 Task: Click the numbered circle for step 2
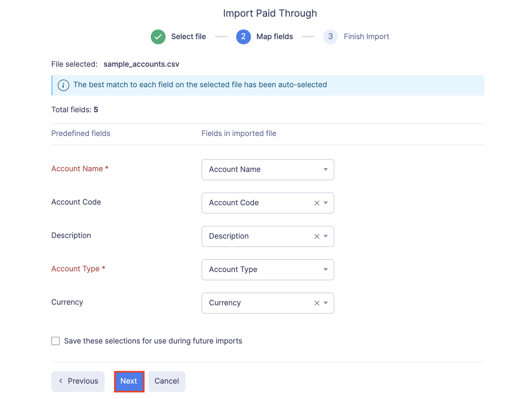point(243,37)
